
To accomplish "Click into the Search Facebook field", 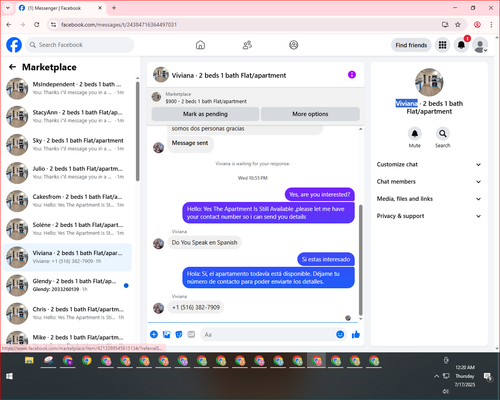I will (80, 45).
